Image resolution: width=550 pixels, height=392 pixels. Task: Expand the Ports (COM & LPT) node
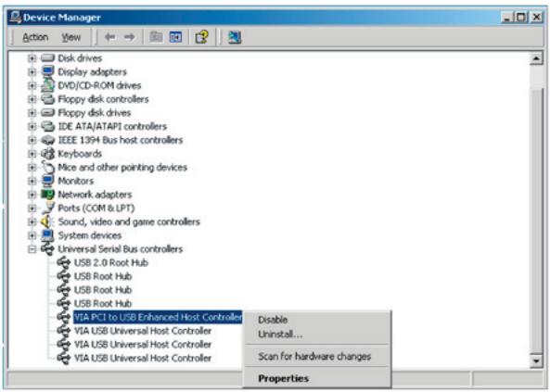click(x=32, y=209)
